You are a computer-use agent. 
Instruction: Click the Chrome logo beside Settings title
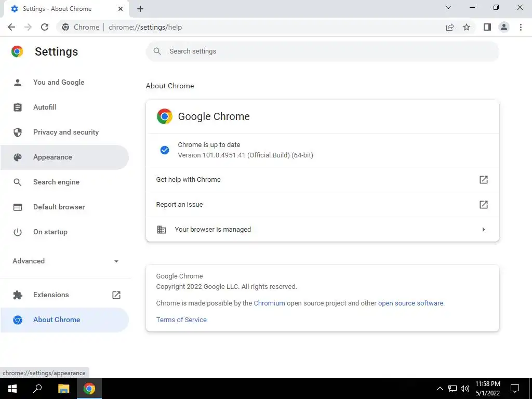[17, 51]
